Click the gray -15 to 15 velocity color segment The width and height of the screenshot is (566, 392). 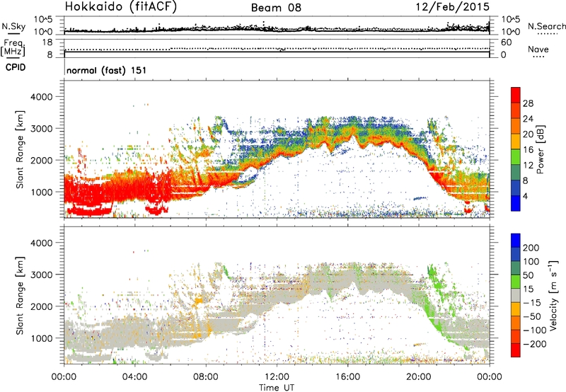516,296
